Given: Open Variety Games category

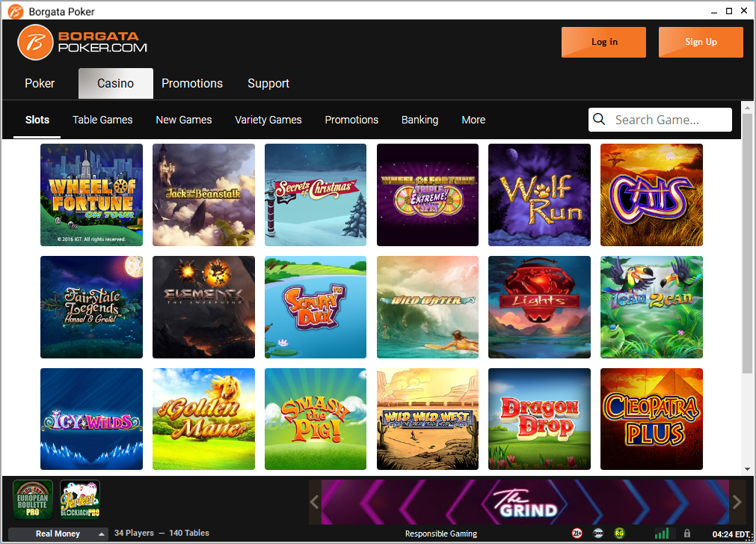Looking at the screenshot, I should pos(268,120).
